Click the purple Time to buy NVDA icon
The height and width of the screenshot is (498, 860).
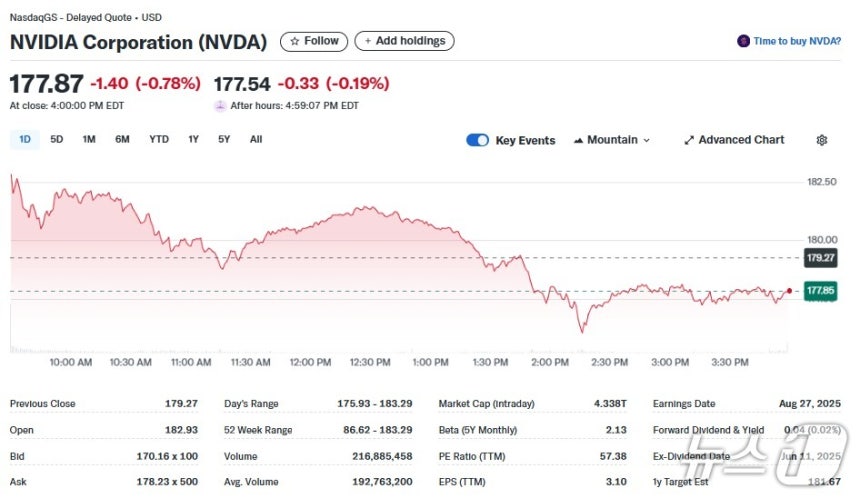pyautogui.click(x=743, y=41)
